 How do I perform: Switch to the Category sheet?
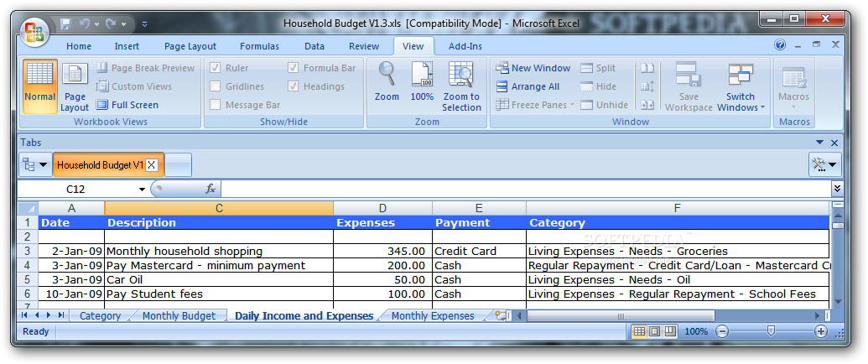(100, 316)
